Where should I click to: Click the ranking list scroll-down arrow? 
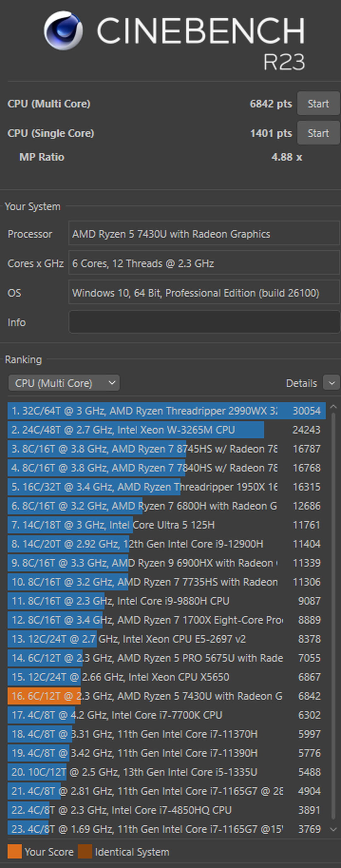pyautogui.click(x=333, y=829)
